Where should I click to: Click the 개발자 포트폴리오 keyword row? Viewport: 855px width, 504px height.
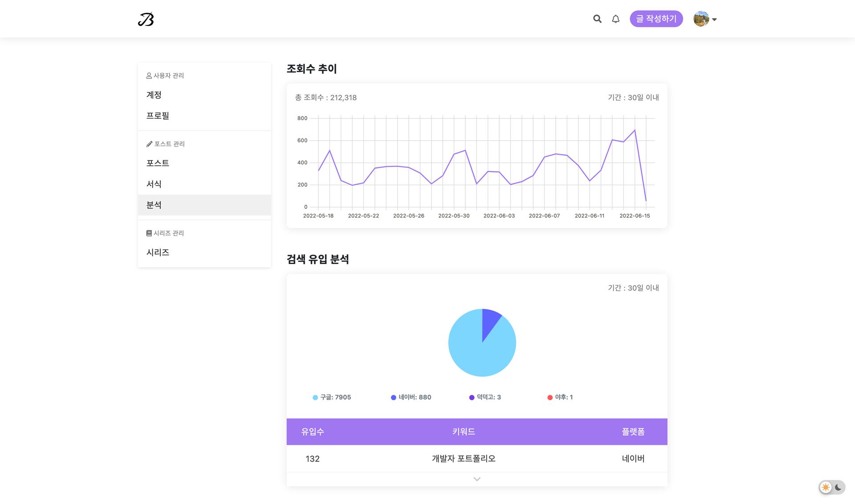(463, 459)
